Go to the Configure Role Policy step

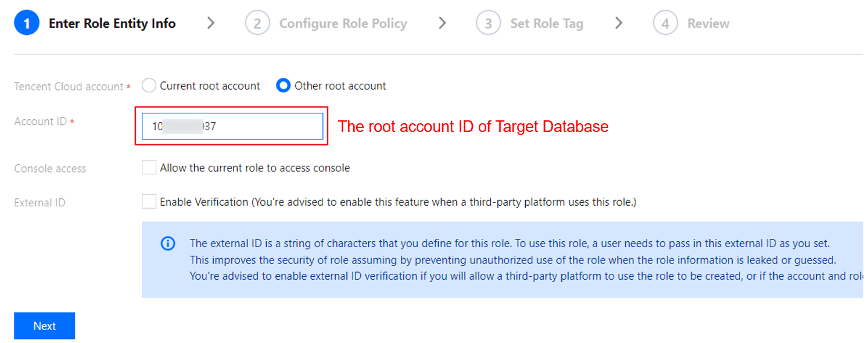343,24
